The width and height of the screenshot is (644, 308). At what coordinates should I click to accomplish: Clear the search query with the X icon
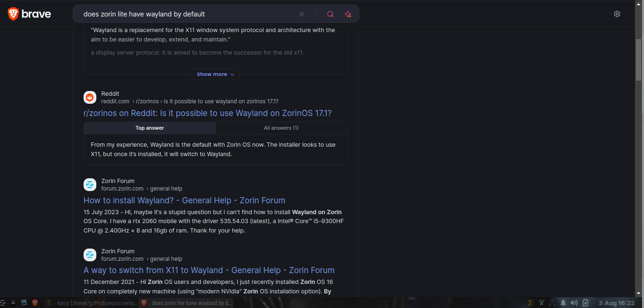click(x=302, y=14)
